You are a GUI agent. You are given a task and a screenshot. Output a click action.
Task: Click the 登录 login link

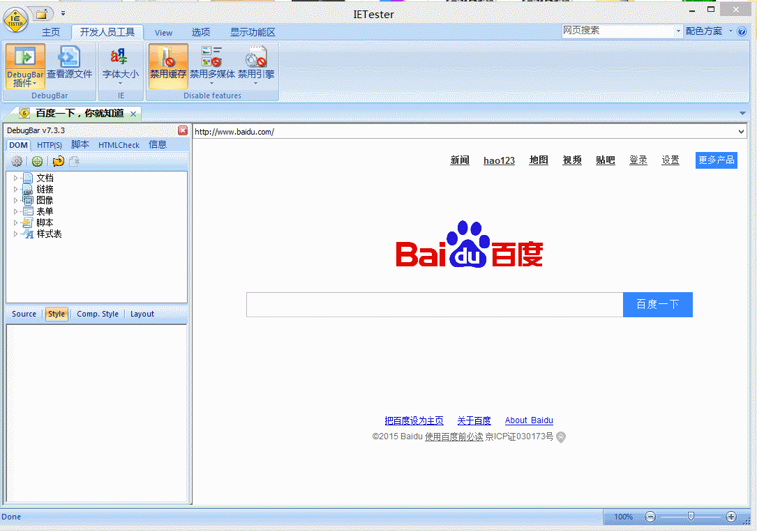point(638,160)
